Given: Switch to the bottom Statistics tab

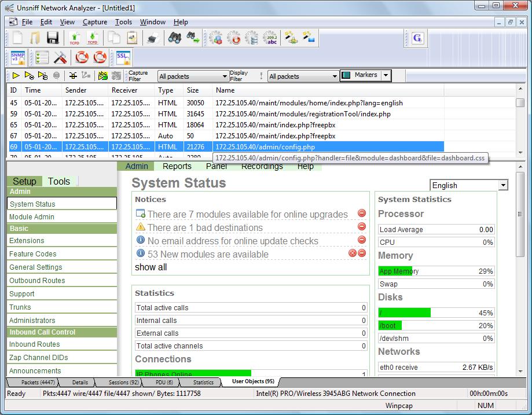Looking at the screenshot, I should (x=203, y=383).
